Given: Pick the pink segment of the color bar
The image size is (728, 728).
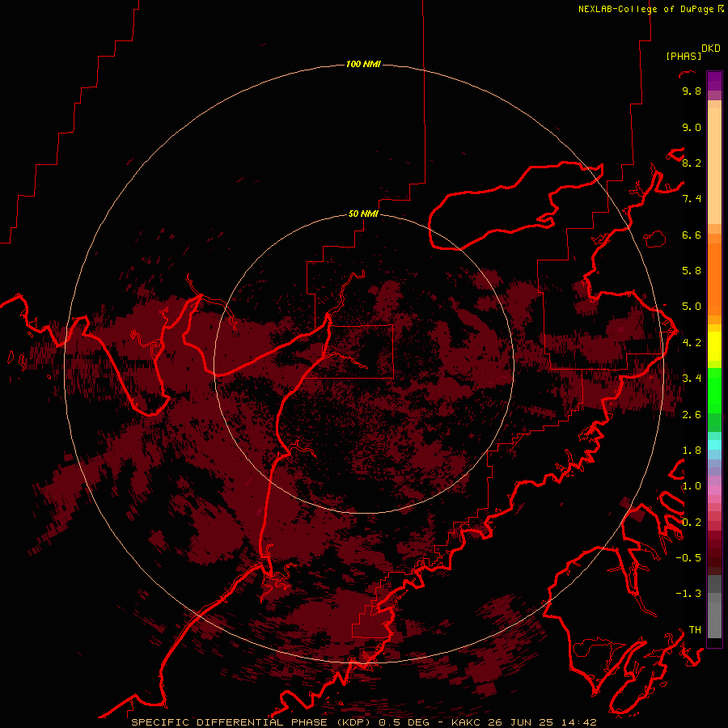Looking at the screenshot, I should (x=714, y=489).
